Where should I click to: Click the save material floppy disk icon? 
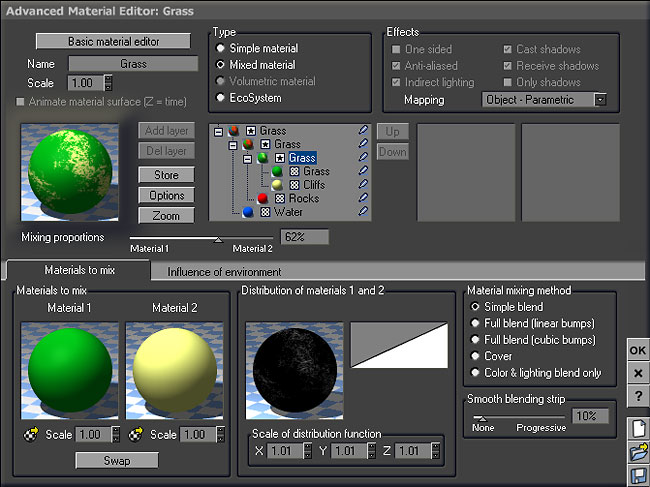click(x=637, y=476)
